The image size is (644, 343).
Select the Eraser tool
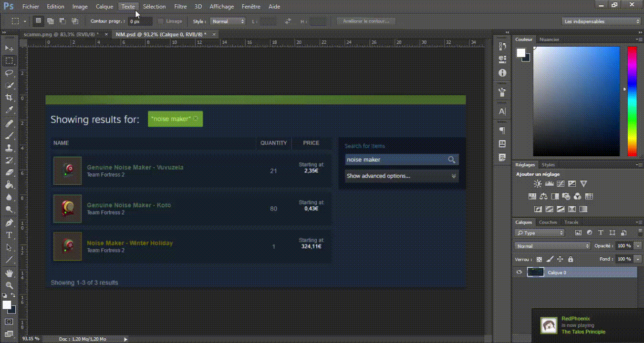[9, 173]
